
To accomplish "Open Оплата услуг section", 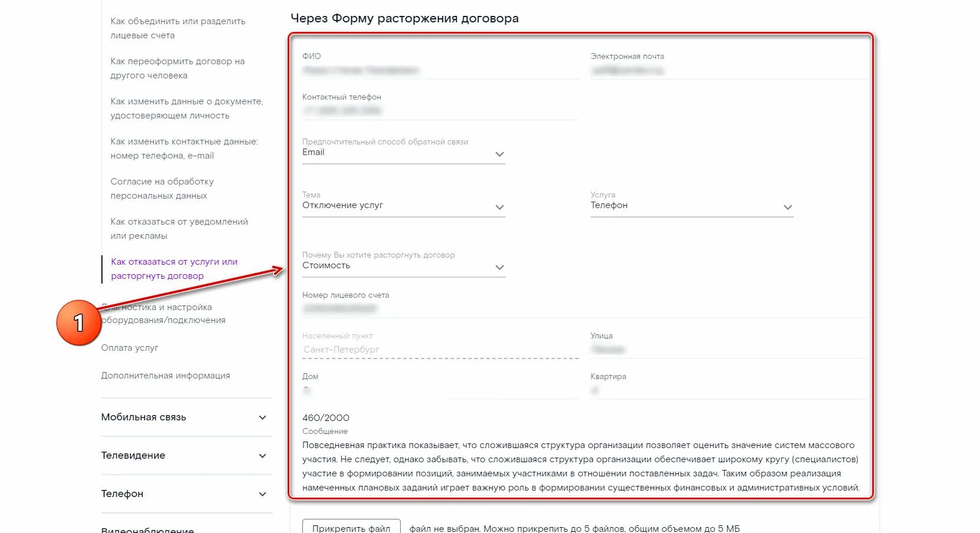I will click(130, 348).
